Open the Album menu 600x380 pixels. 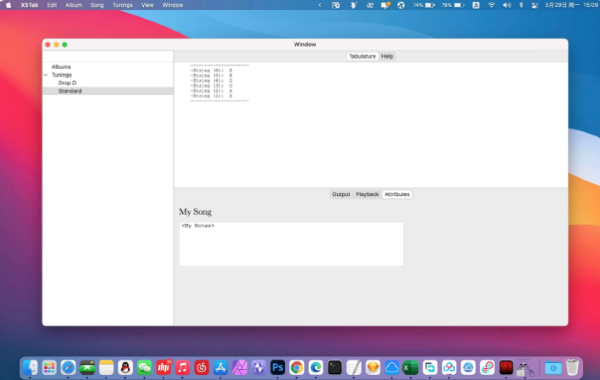pos(73,5)
